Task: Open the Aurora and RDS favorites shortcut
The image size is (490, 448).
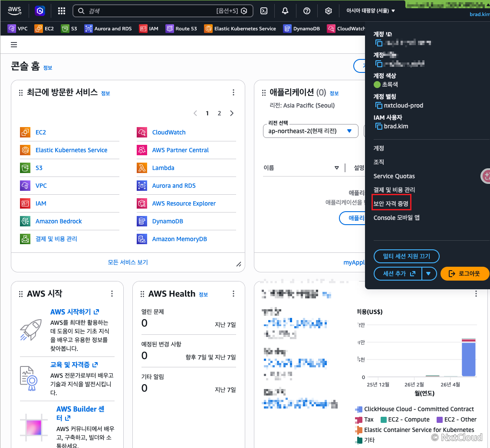Action: pyautogui.click(x=108, y=29)
